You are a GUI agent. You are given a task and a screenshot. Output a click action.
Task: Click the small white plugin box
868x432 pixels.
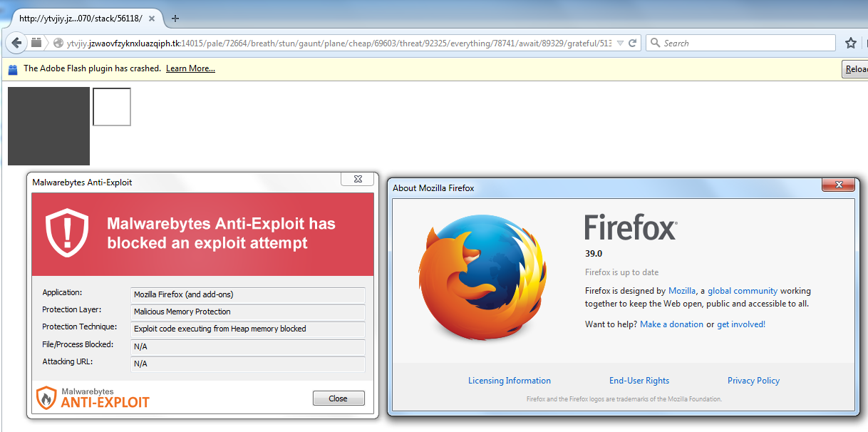112,107
